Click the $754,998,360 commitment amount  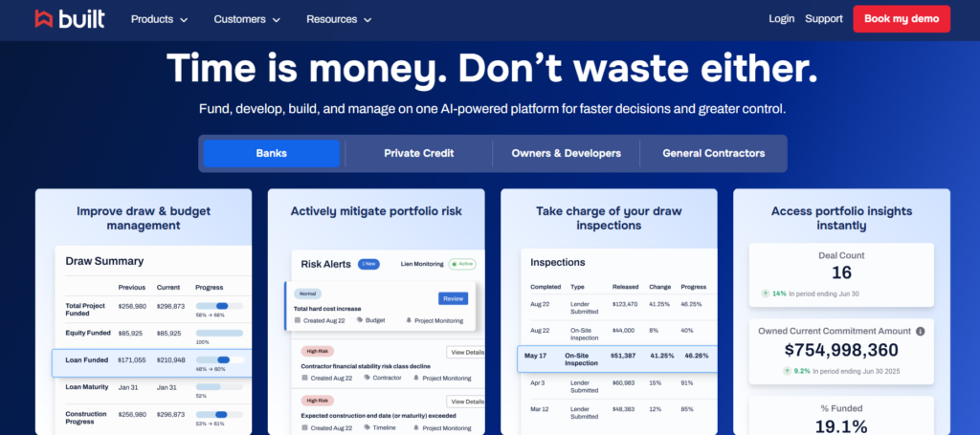coord(841,350)
